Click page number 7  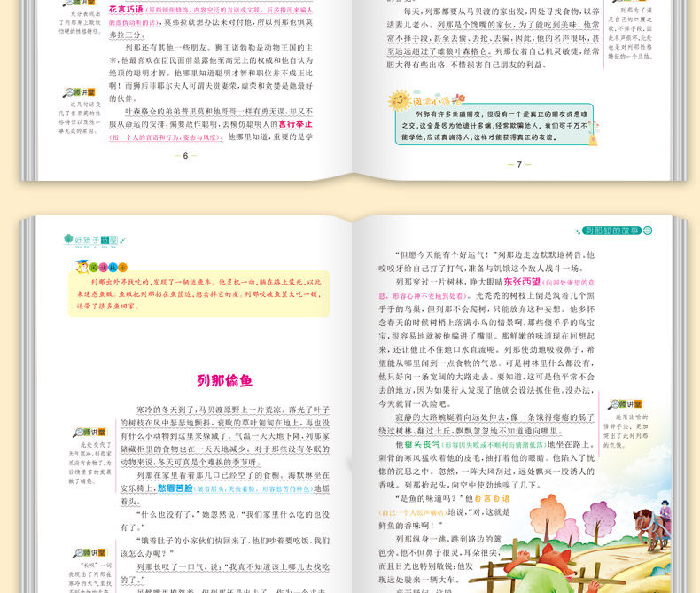(519, 165)
